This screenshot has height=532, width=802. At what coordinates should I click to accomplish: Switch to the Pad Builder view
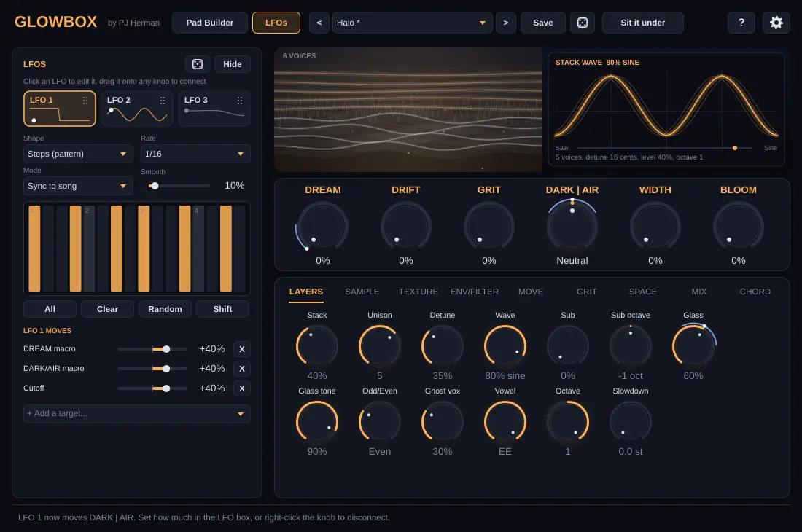pos(210,23)
